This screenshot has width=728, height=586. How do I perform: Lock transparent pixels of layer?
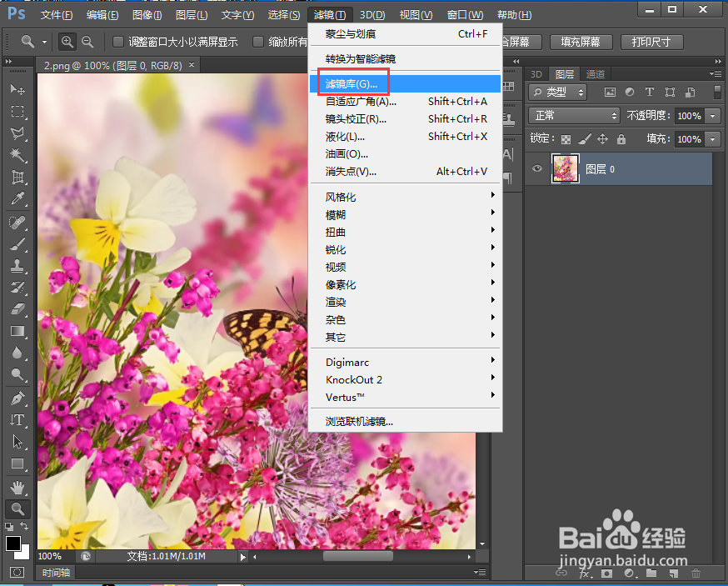click(x=566, y=139)
